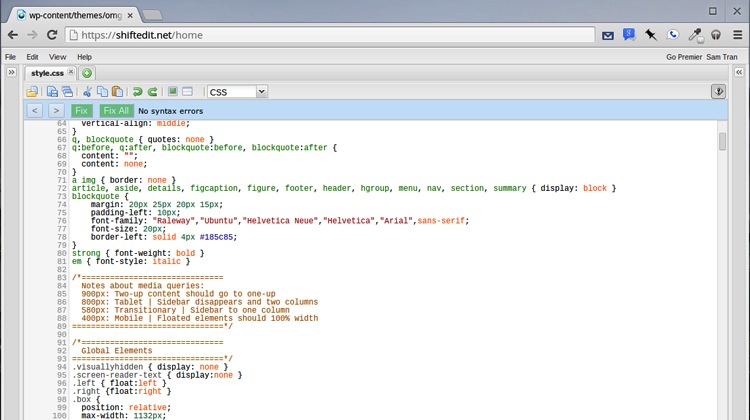This screenshot has height=420, width=750.
Task: Open the Google chat bubble extension
Action: pos(629,34)
